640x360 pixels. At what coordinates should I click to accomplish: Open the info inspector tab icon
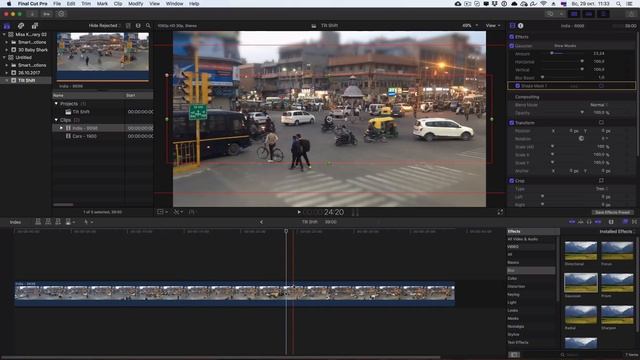coord(520,26)
